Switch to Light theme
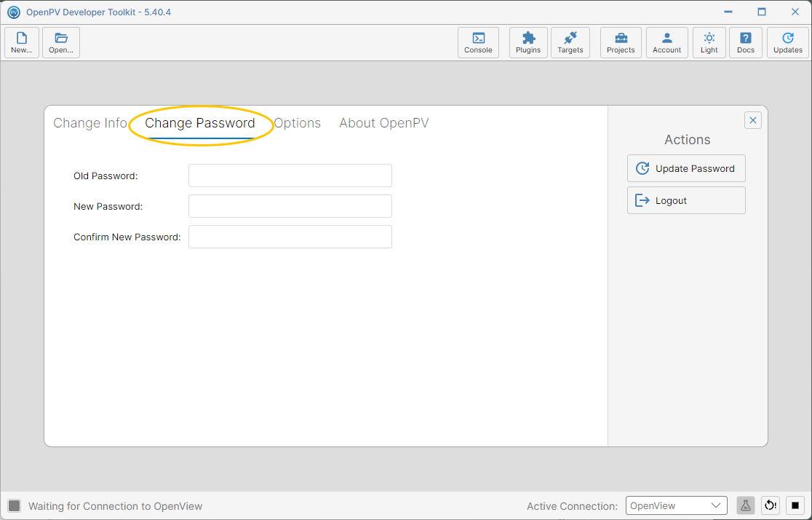 coord(709,42)
